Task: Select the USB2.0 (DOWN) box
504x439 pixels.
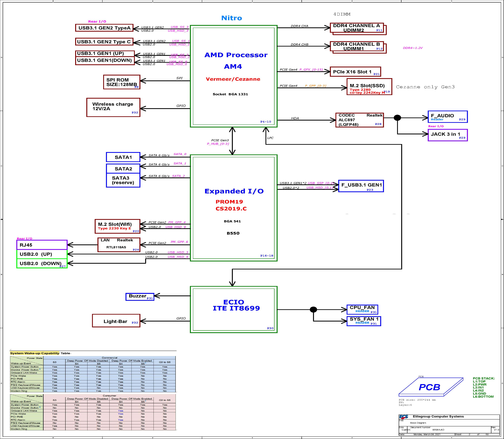Action: click(x=42, y=263)
